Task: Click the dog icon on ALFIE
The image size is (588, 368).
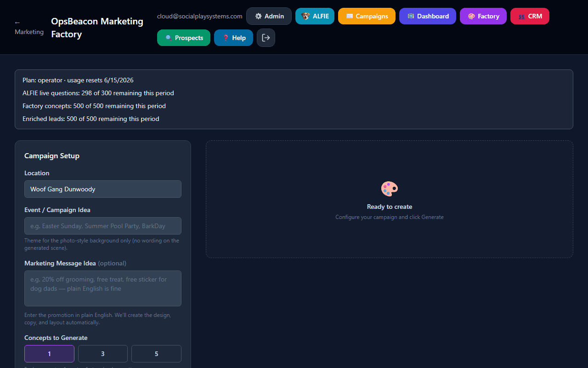Action: [x=305, y=16]
